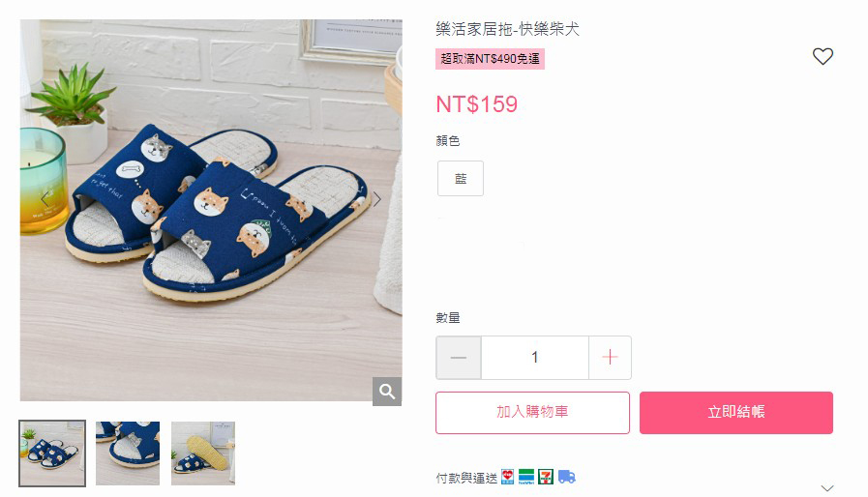Add product to wishlist with heart icon
The width and height of the screenshot is (868, 497).
pyautogui.click(x=823, y=56)
